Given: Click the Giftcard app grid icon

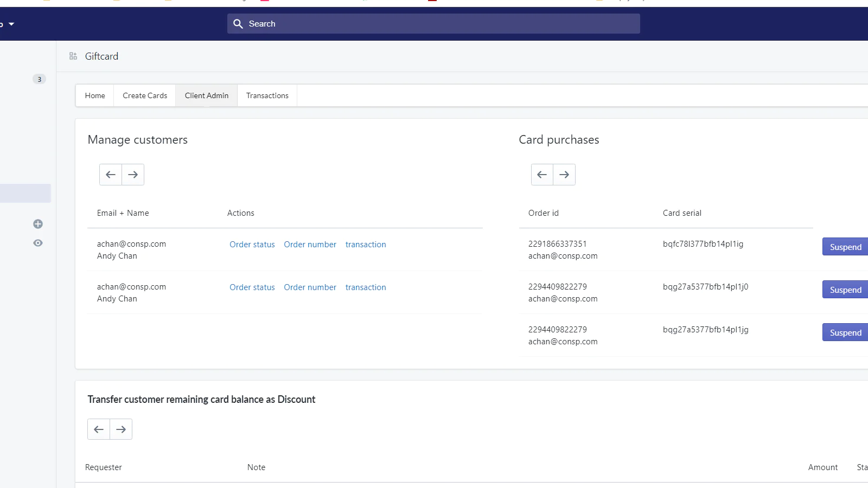Looking at the screenshot, I should coord(73,56).
